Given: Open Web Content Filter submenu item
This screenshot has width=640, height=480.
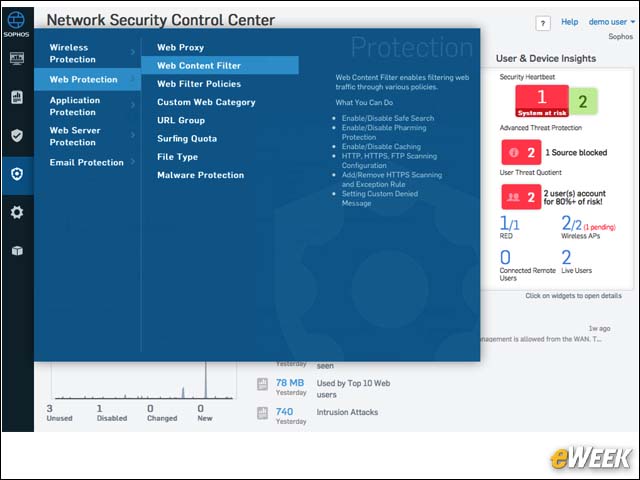Looking at the screenshot, I should (220, 65).
